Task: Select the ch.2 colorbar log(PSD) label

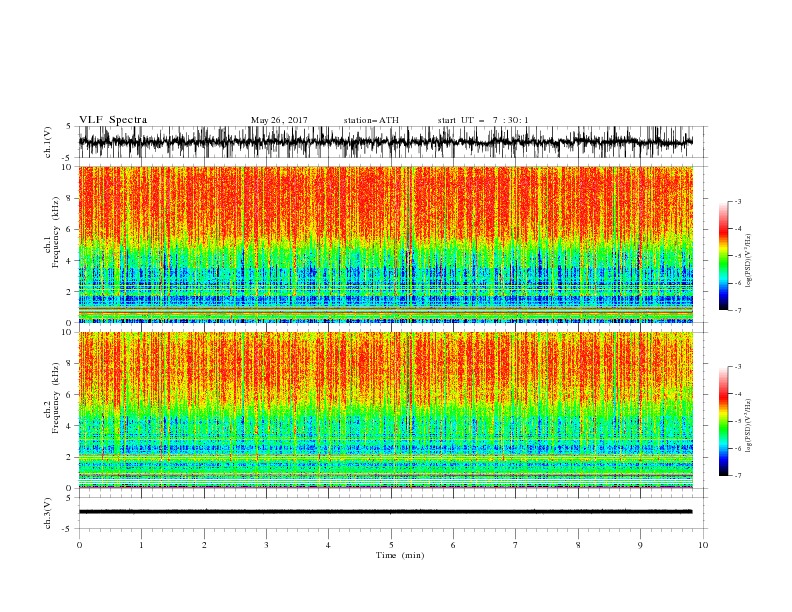Action: click(748, 427)
